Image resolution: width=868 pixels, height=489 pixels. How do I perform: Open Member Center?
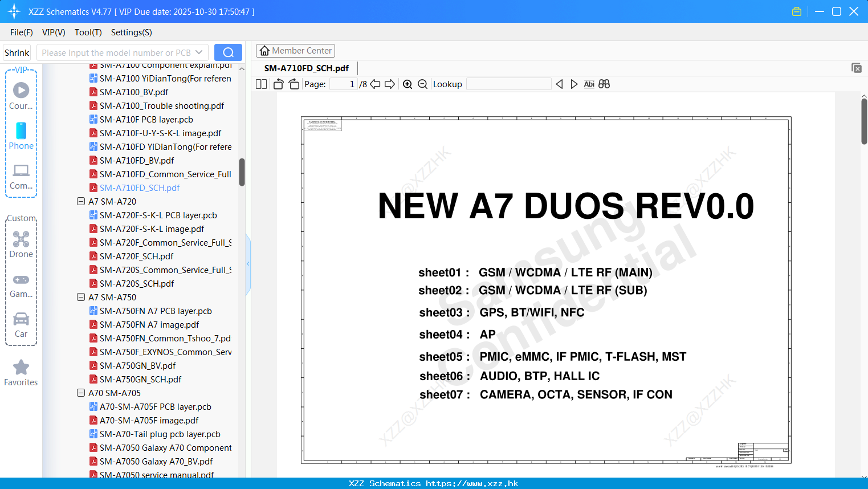(295, 51)
